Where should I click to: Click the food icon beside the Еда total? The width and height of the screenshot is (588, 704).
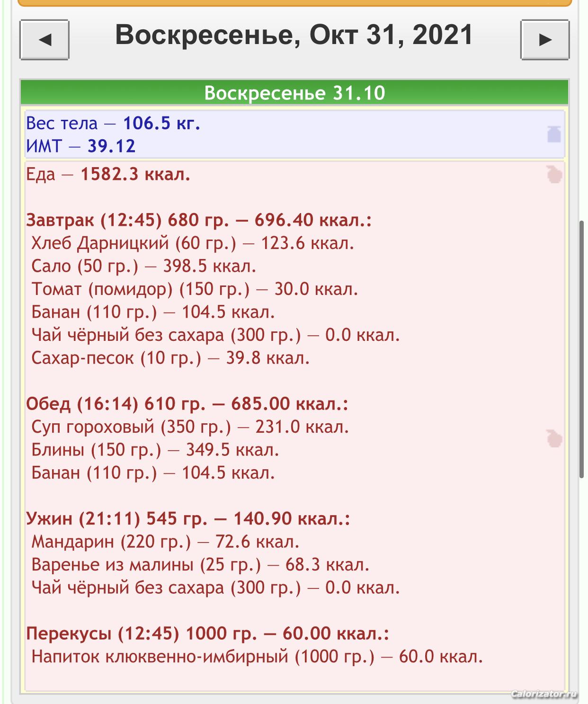[x=554, y=175]
